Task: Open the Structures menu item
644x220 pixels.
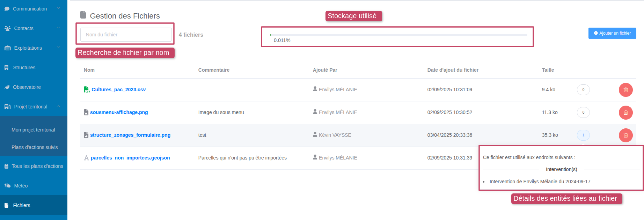Action: click(x=24, y=68)
